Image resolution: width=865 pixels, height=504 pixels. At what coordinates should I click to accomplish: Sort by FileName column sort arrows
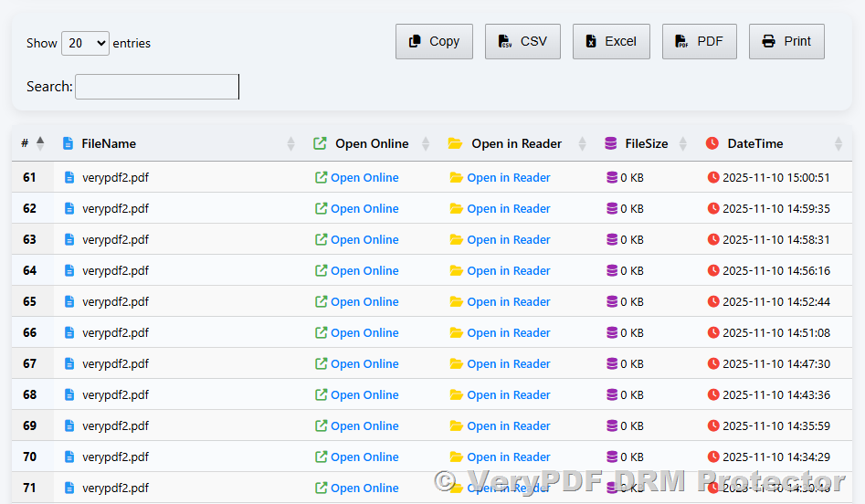291,143
